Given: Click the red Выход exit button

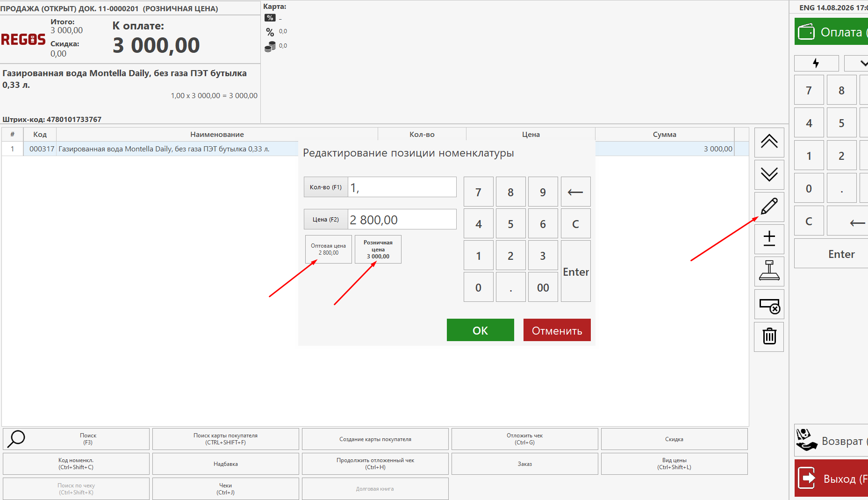Looking at the screenshot, I should tap(831, 478).
